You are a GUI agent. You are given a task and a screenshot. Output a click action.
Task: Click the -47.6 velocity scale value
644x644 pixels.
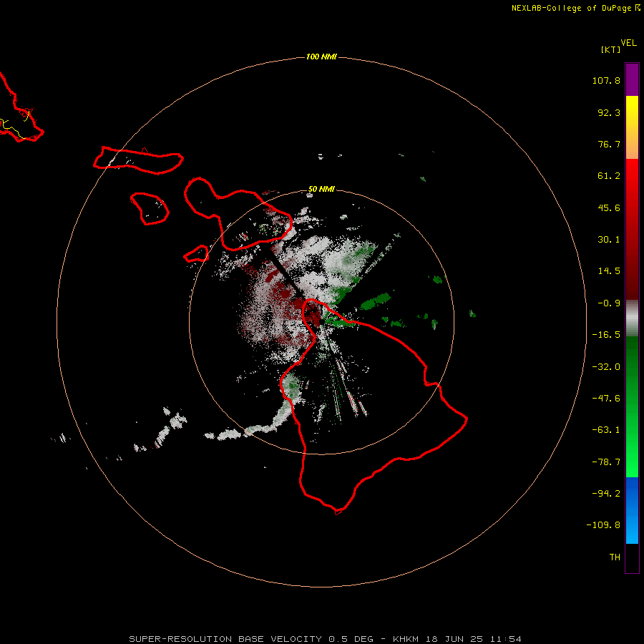click(x=606, y=399)
